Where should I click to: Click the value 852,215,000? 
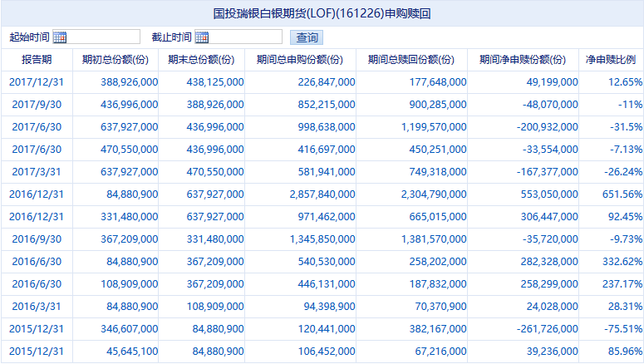point(327,105)
